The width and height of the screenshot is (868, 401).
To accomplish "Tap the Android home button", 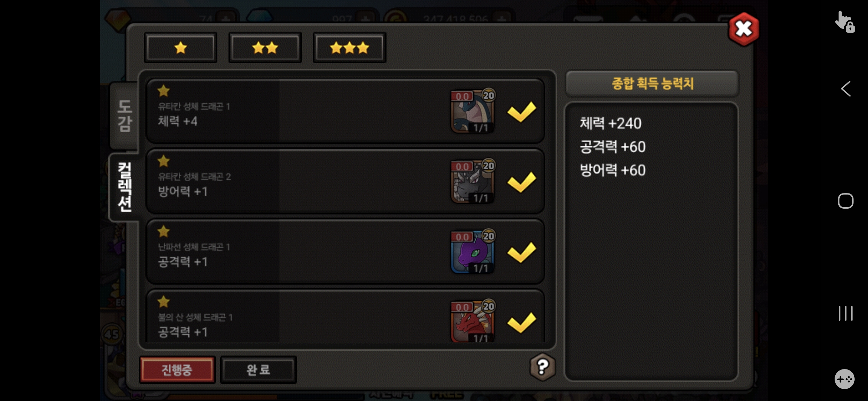I will 846,201.
